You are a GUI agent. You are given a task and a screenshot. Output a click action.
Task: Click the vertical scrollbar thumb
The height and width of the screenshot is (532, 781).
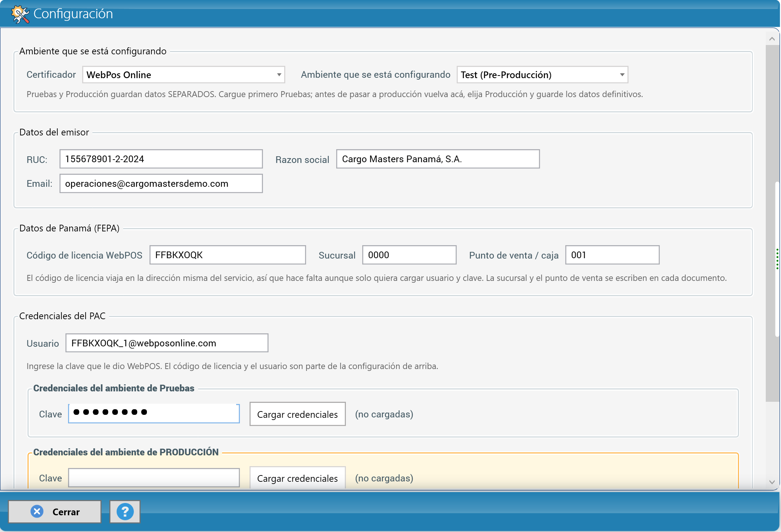point(772,223)
